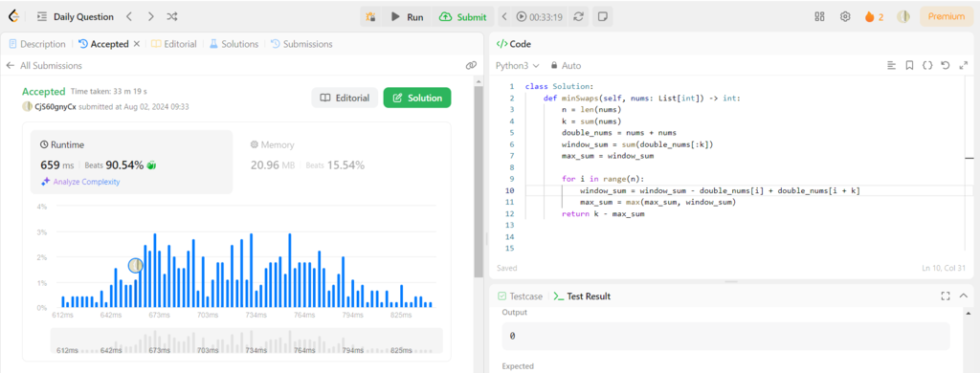
Task: Click the CjS60gnyCx username link
Action: pos(56,106)
